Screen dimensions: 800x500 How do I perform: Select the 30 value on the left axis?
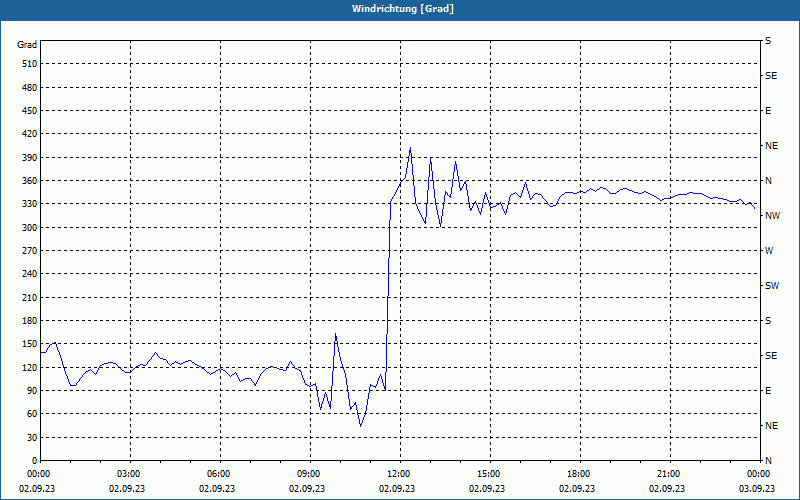pyautogui.click(x=32, y=437)
